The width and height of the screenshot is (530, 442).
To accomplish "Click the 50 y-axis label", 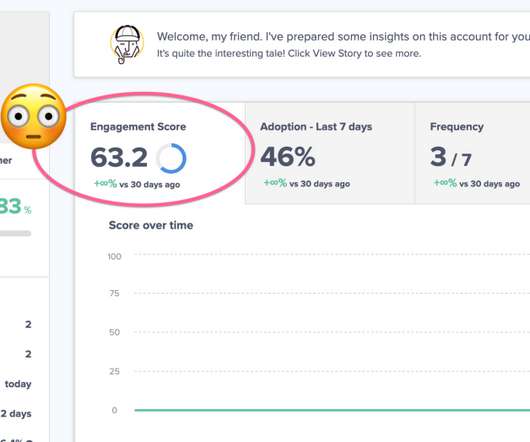I will pos(115,332).
